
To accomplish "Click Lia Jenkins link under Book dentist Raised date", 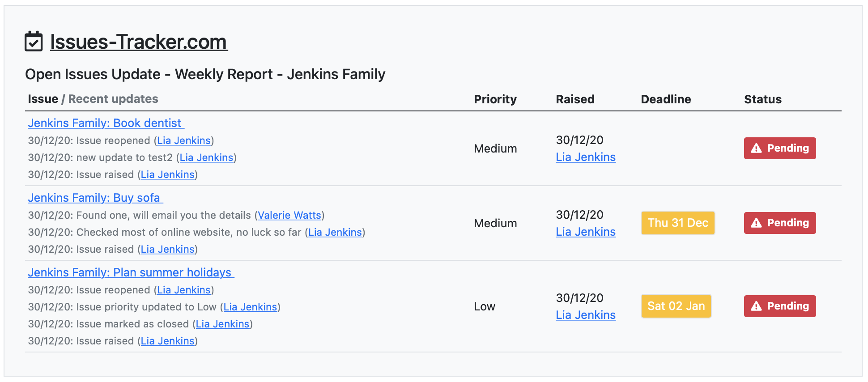I will point(585,157).
